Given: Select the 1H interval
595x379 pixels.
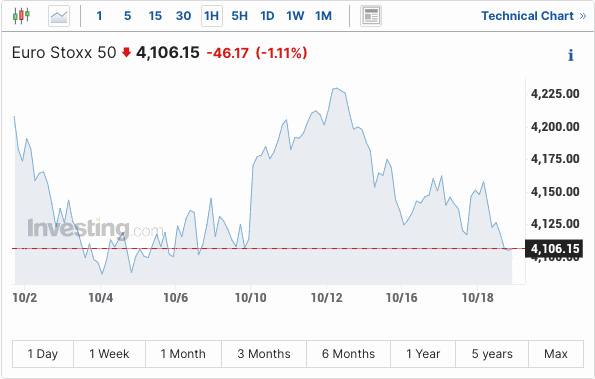Looking at the screenshot, I should [212, 16].
